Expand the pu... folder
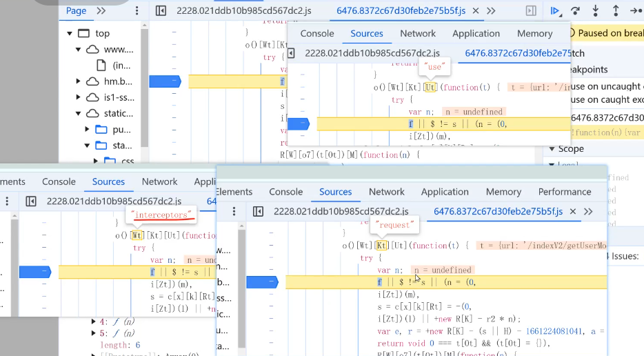This screenshot has height=356, width=644. (x=87, y=130)
